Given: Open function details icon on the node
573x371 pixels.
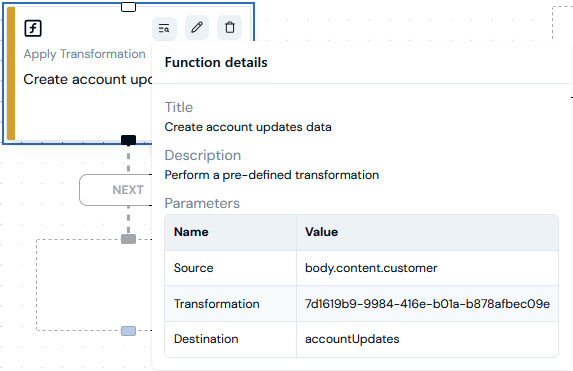Looking at the screenshot, I should [x=164, y=28].
